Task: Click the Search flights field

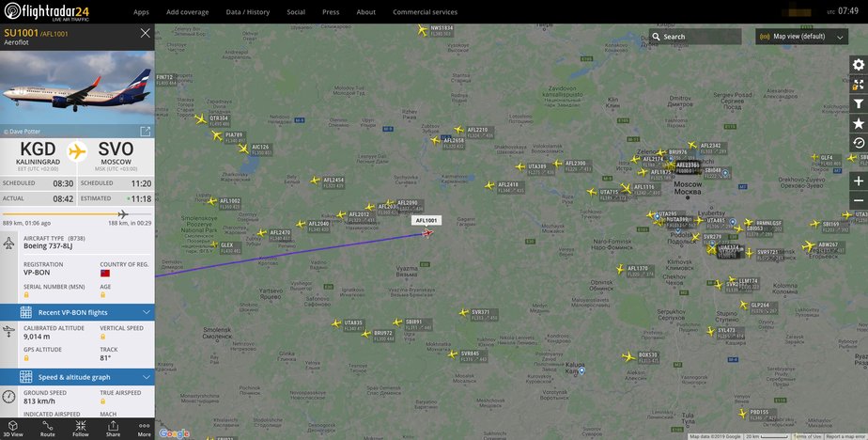Action: [695, 37]
